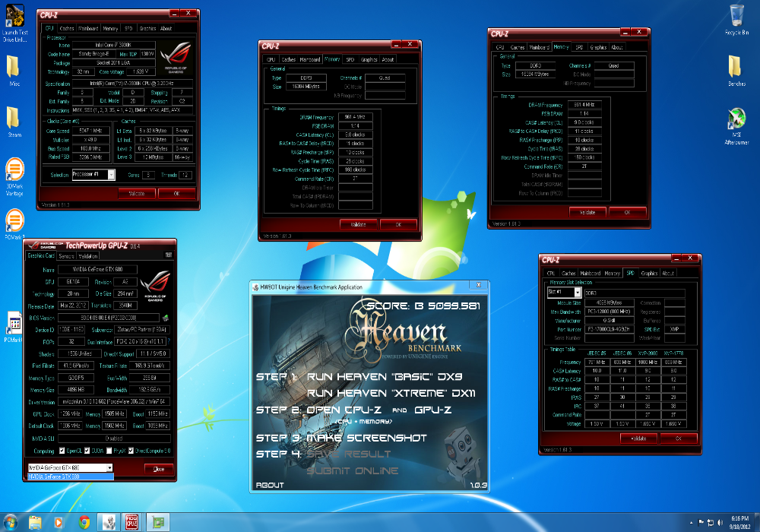Run Heaven "Basic" DX9 benchmark
This screenshot has width=760, height=532.
pyautogui.click(x=385, y=377)
